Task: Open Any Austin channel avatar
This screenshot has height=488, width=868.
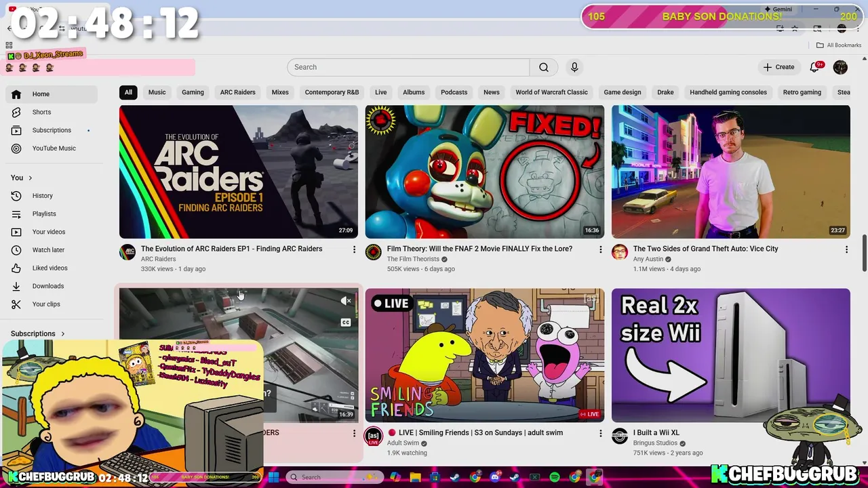Action: [x=620, y=253]
